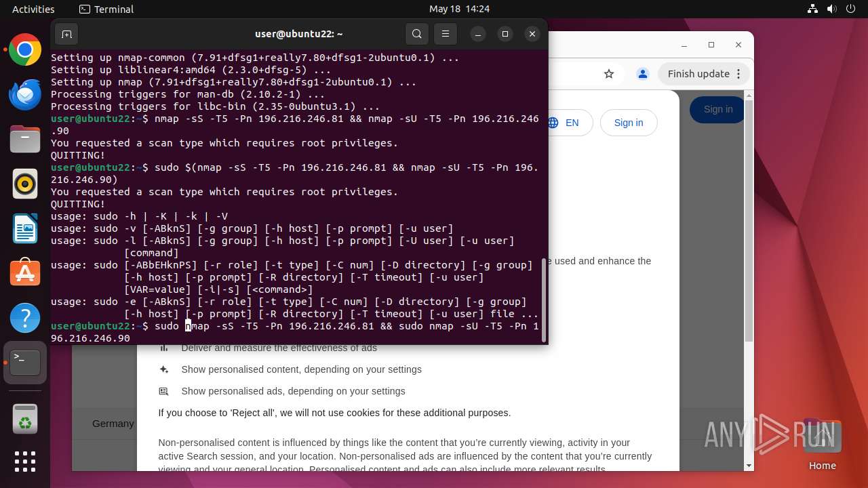Open the Home folder on the desktop
The width and height of the screenshot is (868, 488).
pos(822,444)
